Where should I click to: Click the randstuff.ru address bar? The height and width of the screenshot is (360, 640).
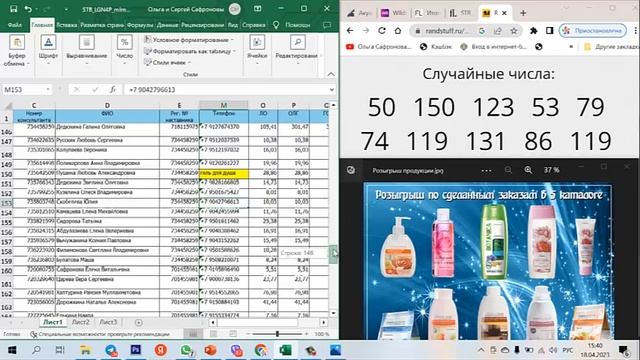pos(447,31)
